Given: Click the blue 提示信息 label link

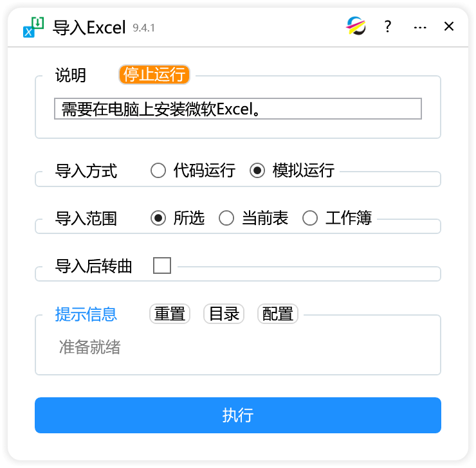Looking at the screenshot, I should [86, 314].
